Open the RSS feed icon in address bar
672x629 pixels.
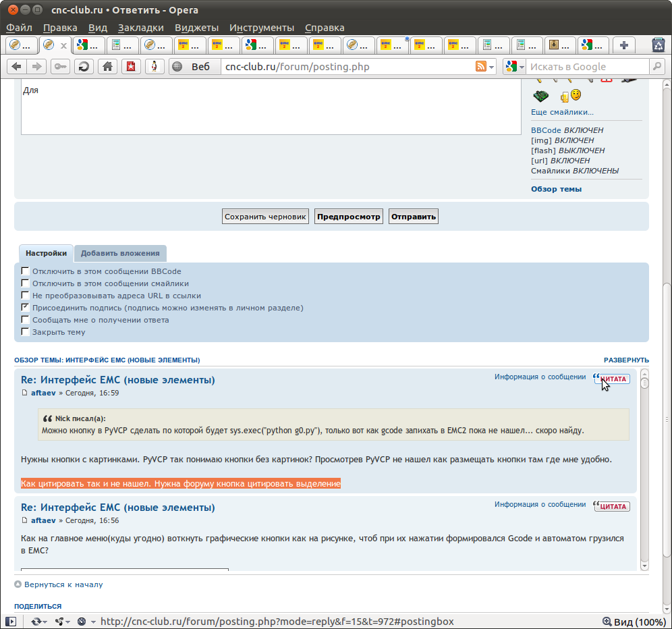tap(481, 66)
